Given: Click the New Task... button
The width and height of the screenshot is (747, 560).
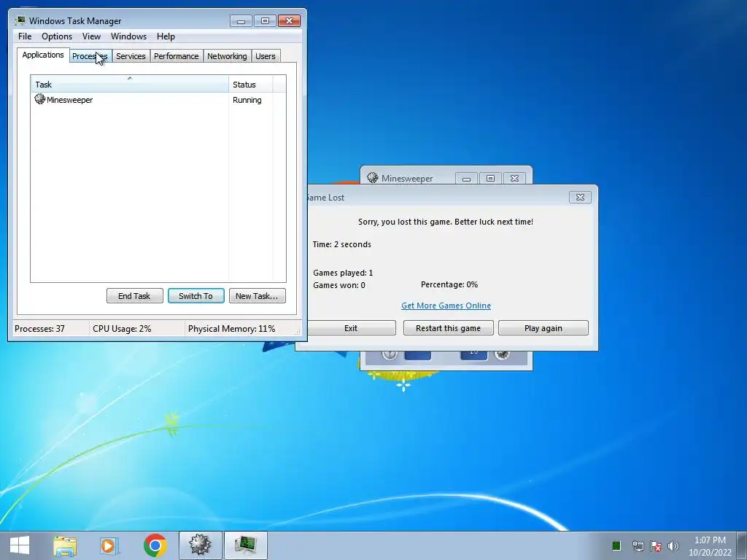Looking at the screenshot, I should [x=258, y=296].
